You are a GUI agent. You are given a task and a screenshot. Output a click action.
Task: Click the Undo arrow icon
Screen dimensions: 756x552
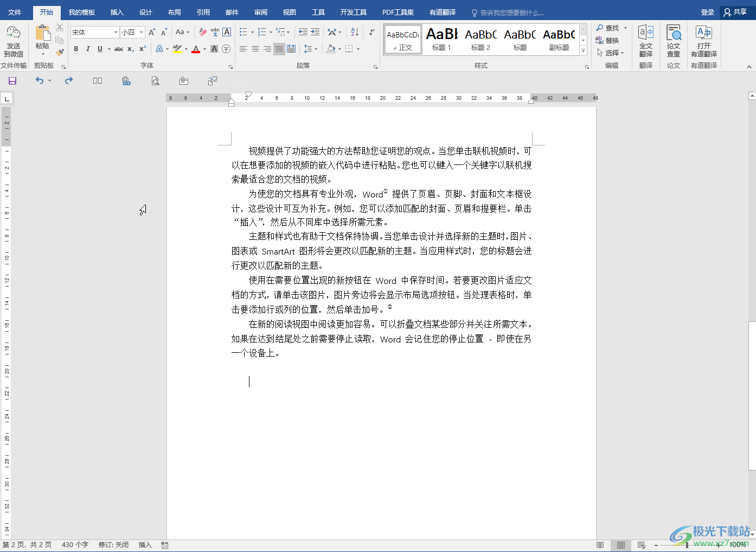click(40, 80)
